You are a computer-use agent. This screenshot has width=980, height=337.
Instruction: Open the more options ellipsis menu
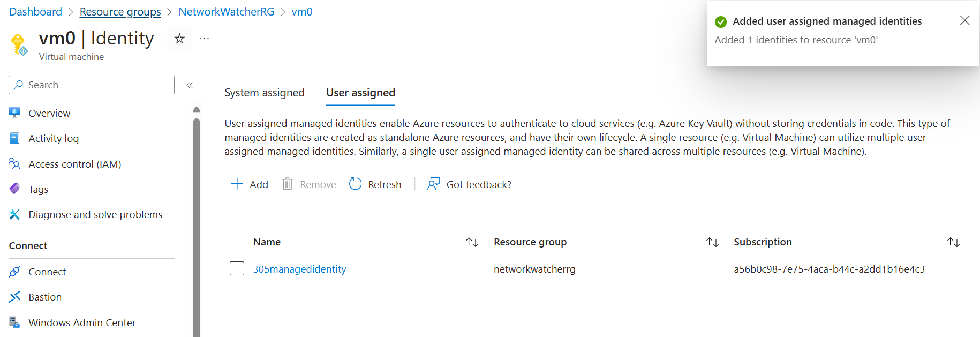click(205, 39)
